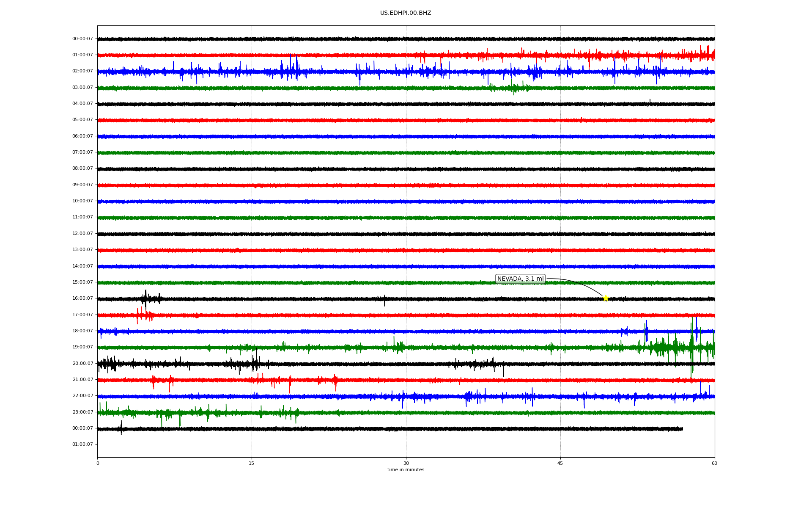This screenshot has width=812, height=508.
Task: Click the 45 tick label on x-axis
Action: click(x=560, y=463)
